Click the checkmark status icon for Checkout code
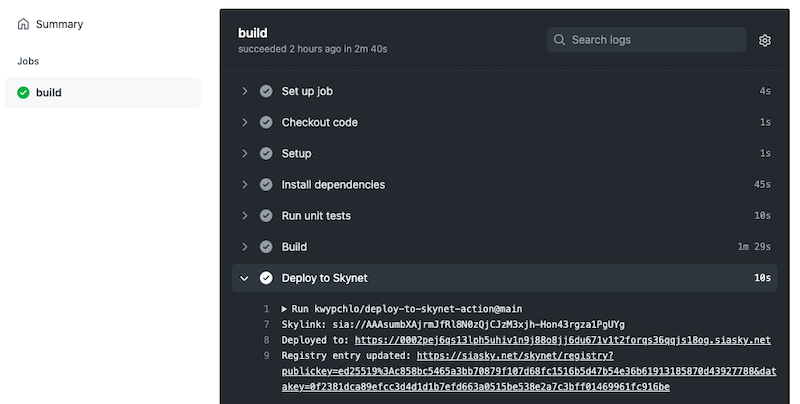This screenshot has height=404, width=800. pyautogui.click(x=266, y=122)
